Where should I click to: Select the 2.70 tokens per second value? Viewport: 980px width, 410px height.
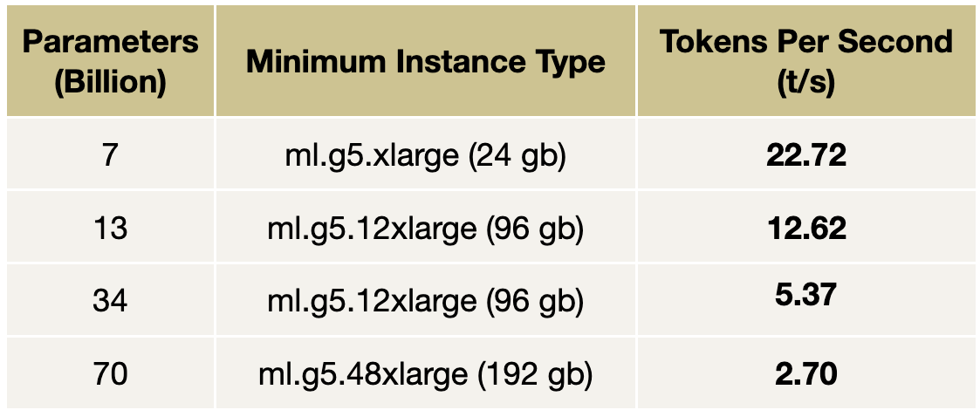(805, 374)
